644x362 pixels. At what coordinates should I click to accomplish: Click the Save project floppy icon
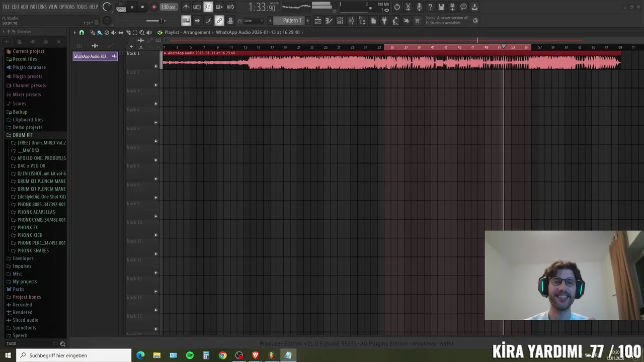point(441,7)
